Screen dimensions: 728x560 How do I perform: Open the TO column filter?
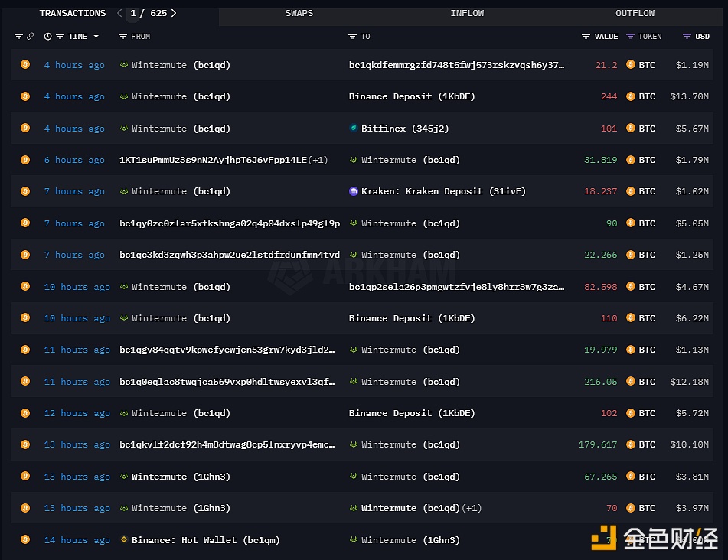(x=352, y=36)
